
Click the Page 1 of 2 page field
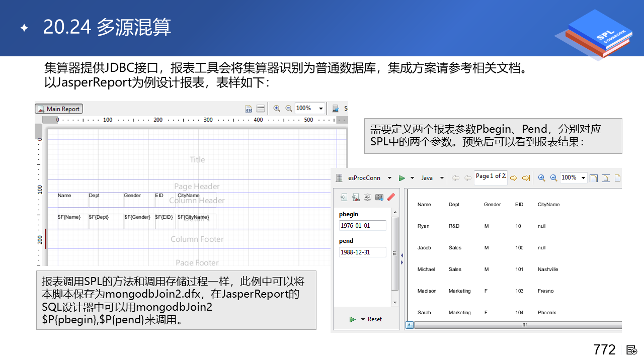click(491, 176)
